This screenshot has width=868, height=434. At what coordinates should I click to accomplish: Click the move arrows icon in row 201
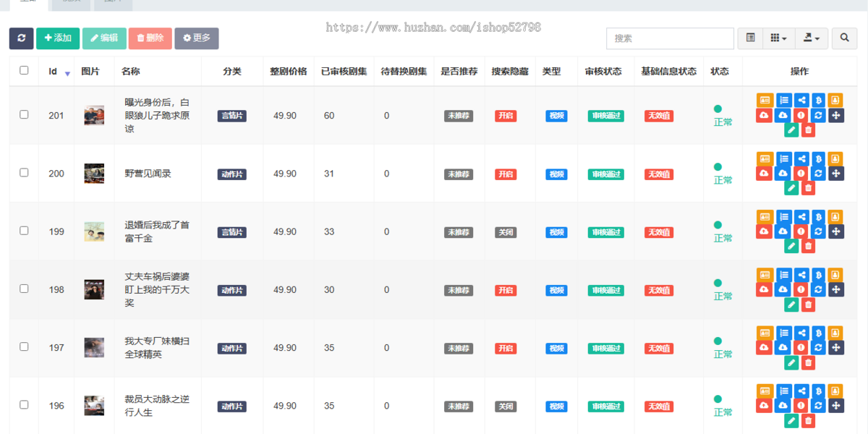pyautogui.click(x=836, y=115)
